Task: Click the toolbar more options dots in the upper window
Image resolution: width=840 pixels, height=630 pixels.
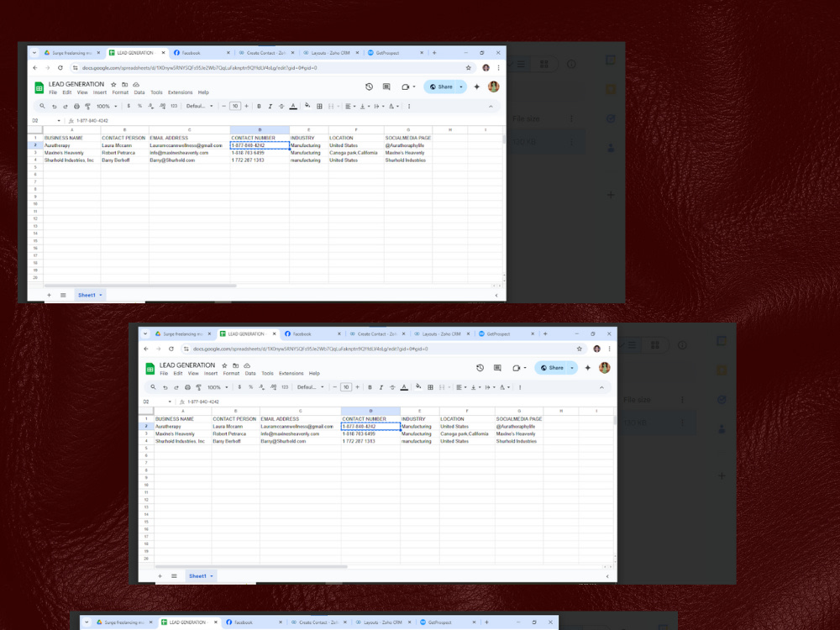Action: coord(409,106)
